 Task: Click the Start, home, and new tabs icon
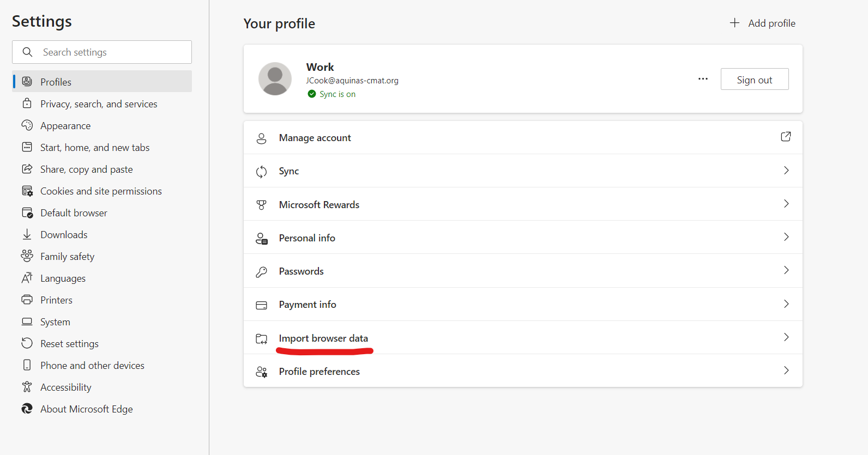click(27, 147)
